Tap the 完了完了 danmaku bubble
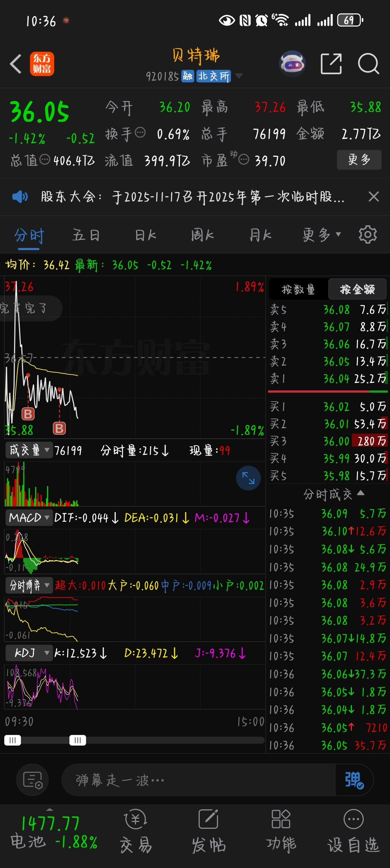390x868 pixels. coord(30,308)
